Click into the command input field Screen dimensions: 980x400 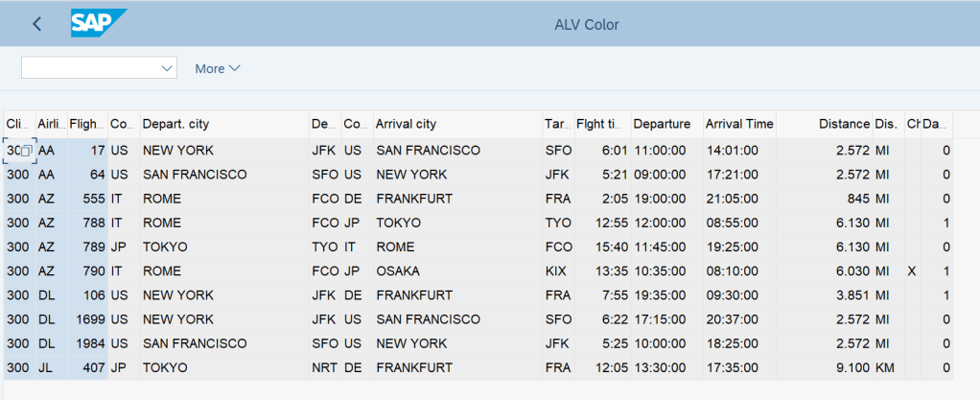point(91,68)
